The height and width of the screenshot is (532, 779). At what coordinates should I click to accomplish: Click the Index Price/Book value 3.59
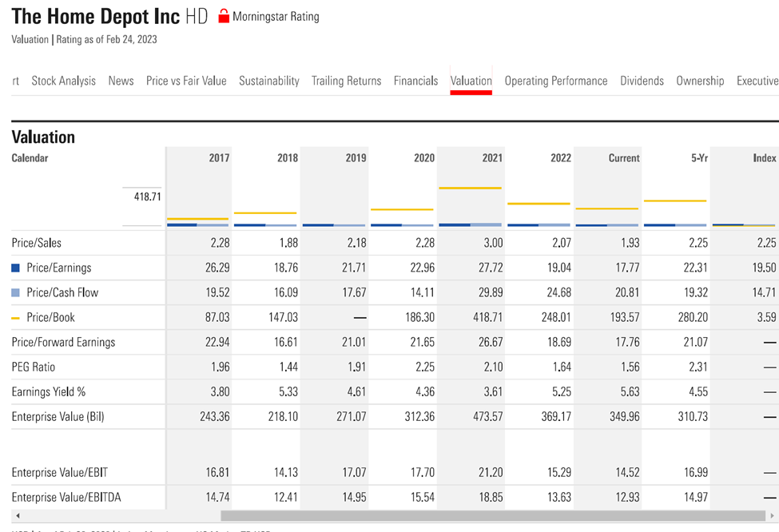(766, 317)
